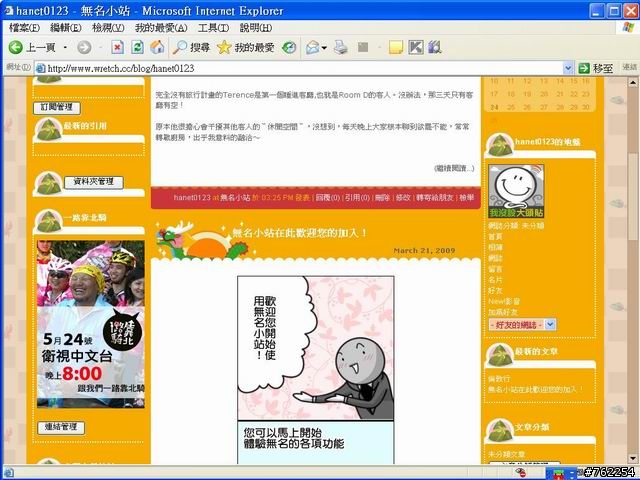Screen dimensions: 640x480
Task: Click inside the address bar URL field
Action: (x=304, y=68)
